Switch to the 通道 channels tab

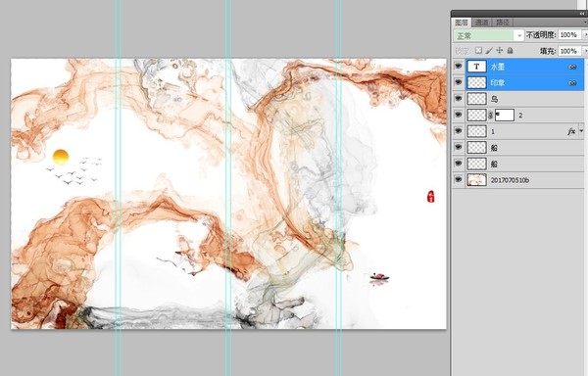tap(482, 23)
